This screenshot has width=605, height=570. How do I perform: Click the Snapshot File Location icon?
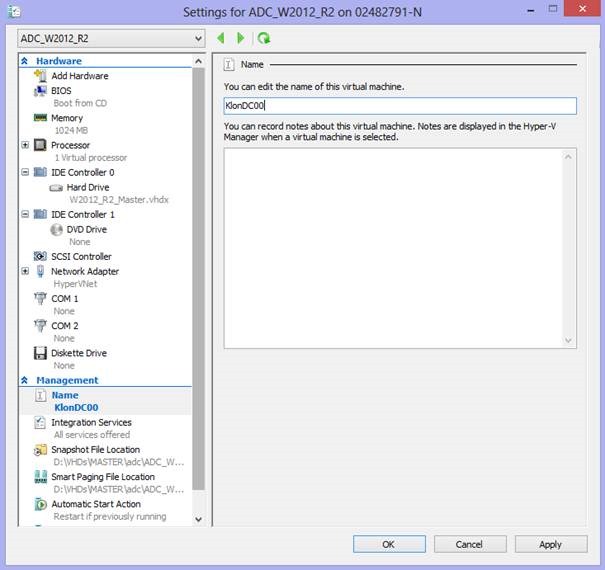pyautogui.click(x=40, y=450)
